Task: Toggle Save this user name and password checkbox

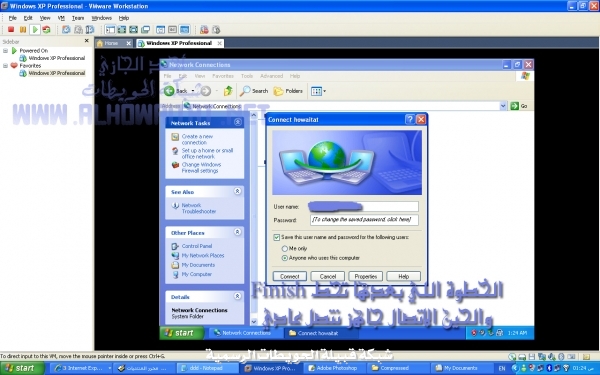Action: click(x=277, y=237)
